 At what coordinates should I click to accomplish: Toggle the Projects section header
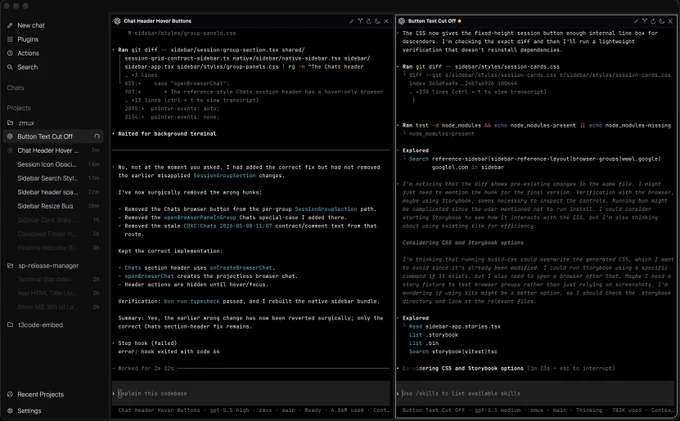[x=19, y=108]
